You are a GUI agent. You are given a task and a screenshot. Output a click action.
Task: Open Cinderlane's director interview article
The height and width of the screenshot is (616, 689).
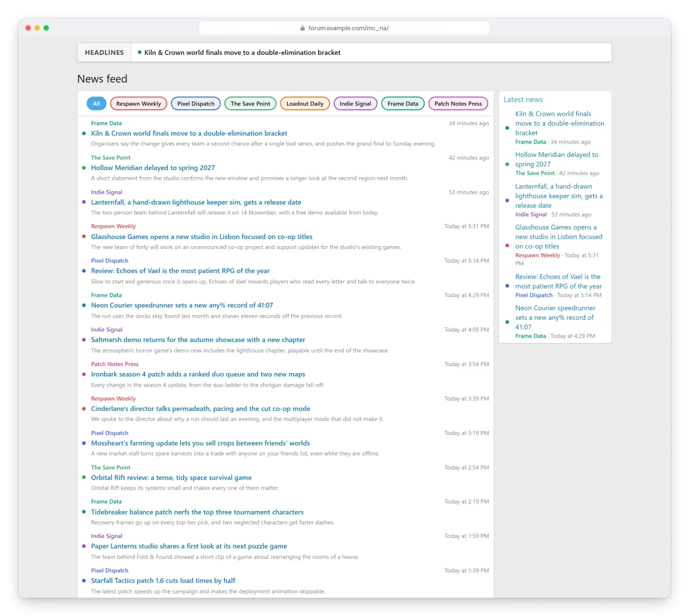click(201, 409)
